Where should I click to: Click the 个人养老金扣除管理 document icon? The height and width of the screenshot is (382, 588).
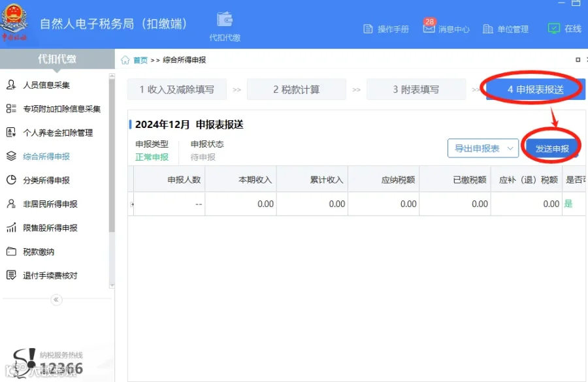pyautogui.click(x=11, y=133)
